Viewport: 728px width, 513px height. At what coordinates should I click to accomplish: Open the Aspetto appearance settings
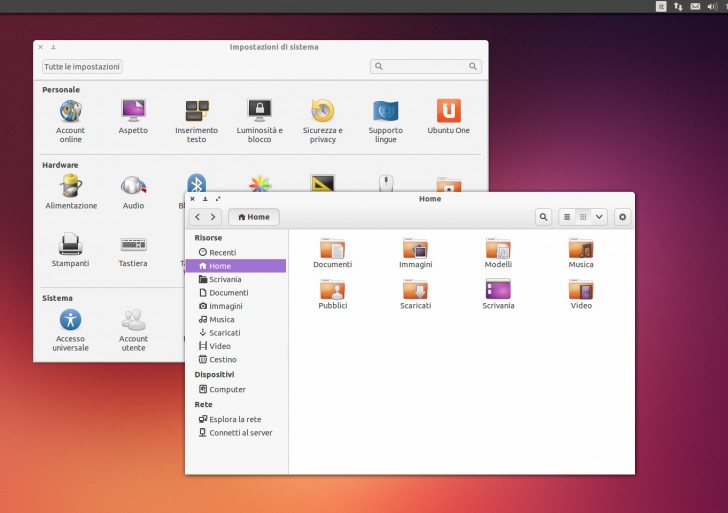(x=133, y=113)
